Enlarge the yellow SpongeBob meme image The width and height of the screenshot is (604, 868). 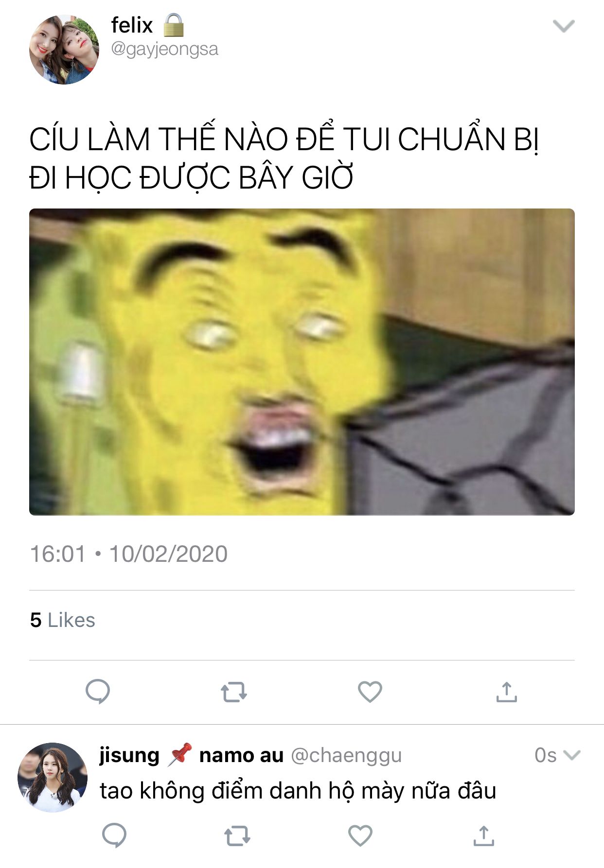click(302, 362)
